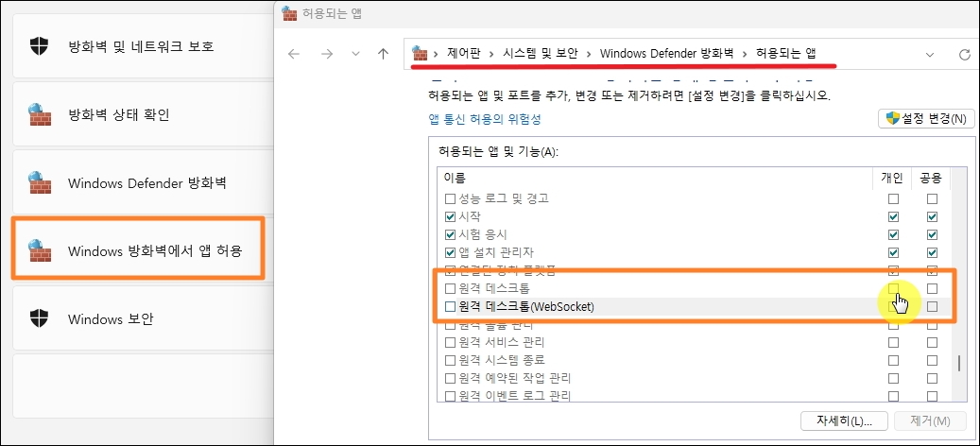Disable 공용 for 시험 응시
The width and height of the screenshot is (980, 446).
(x=933, y=235)
